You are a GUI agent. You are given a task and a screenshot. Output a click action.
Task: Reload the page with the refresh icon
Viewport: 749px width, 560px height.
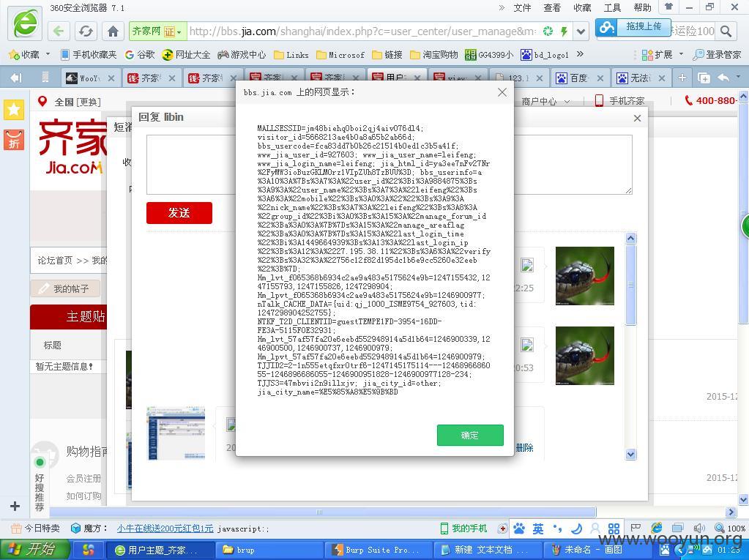pos(86,31)
